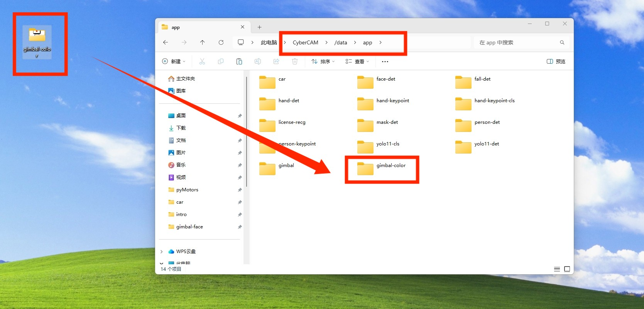Unpin 桌面 using its pin icon
644x309 pixels.
(240, 116)
